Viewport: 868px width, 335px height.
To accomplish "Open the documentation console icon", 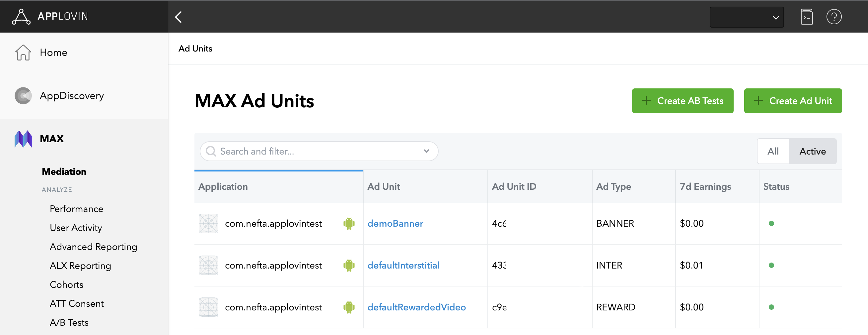I will 806,17.
